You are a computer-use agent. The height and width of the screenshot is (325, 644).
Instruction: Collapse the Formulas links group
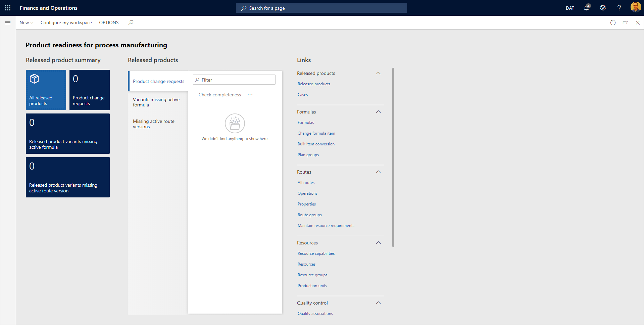379,112
